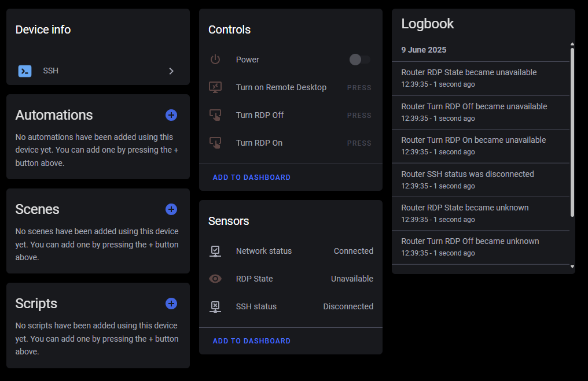
Task: Open 'Router Turn RDP On became unavailable' entry
Action: click(x=480, y=146)
